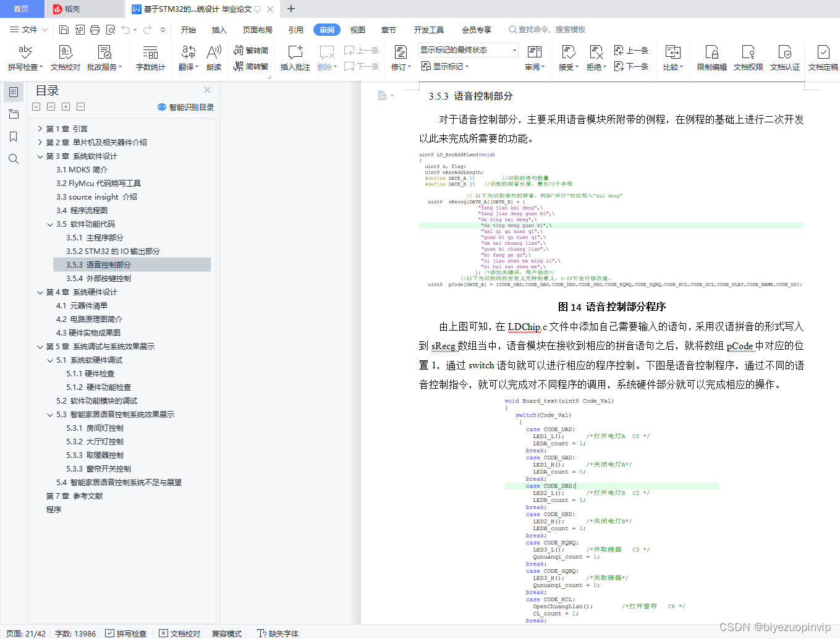
Task: Switch to the 页面布局 ribbon tab
Action: point(257,30)
